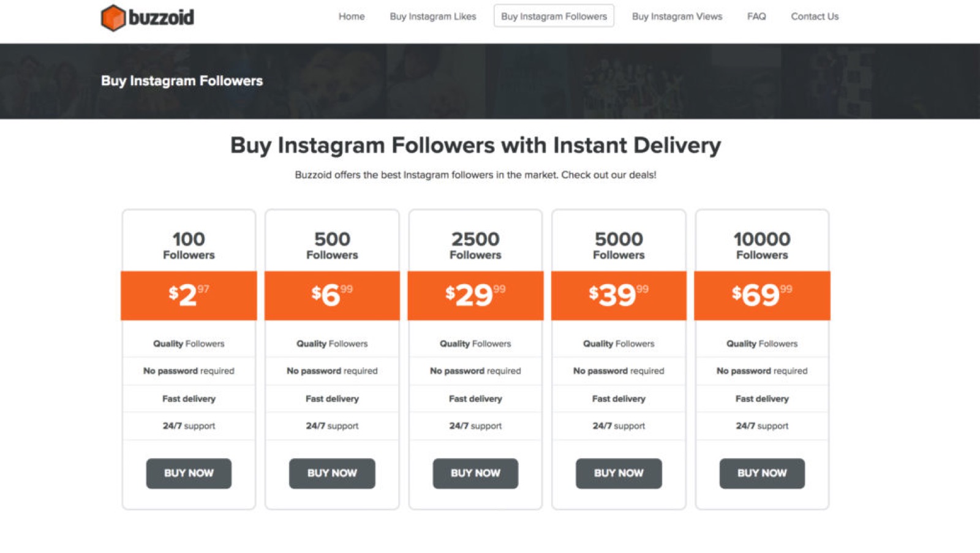Click the buzzoid wordmark text
The width and height of the screenshot is (980, 553).
tap(161, 18)
